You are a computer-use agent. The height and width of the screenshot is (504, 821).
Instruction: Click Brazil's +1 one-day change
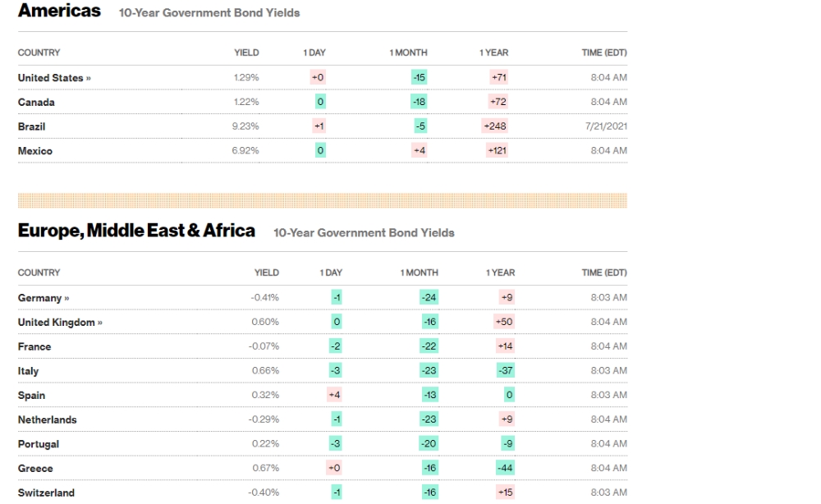319,126
